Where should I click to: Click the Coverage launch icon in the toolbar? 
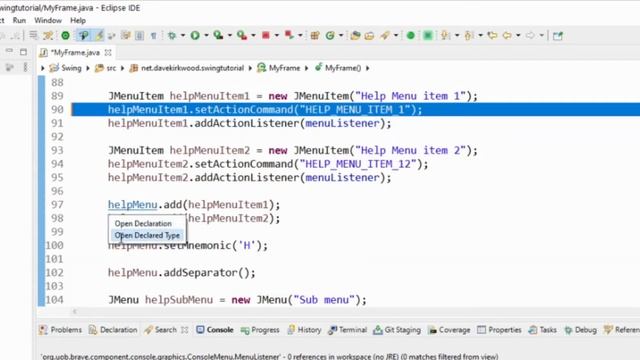point(218,36)
